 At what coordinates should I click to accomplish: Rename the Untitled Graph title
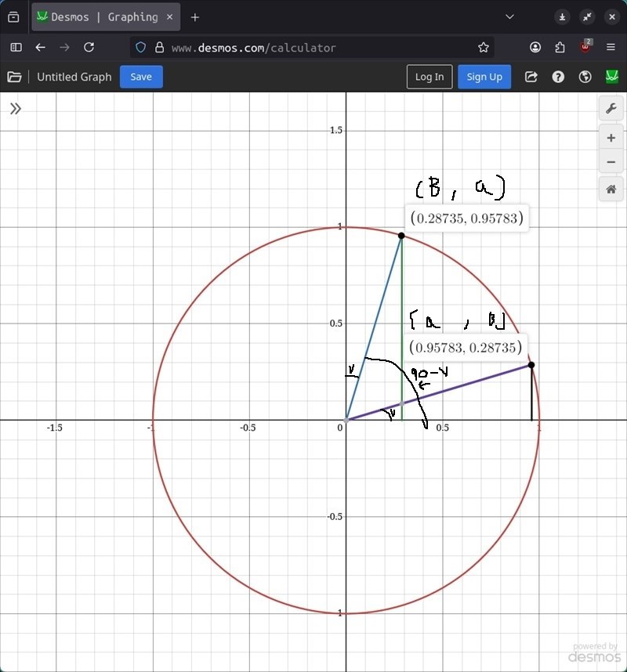(x=74, y=77)
